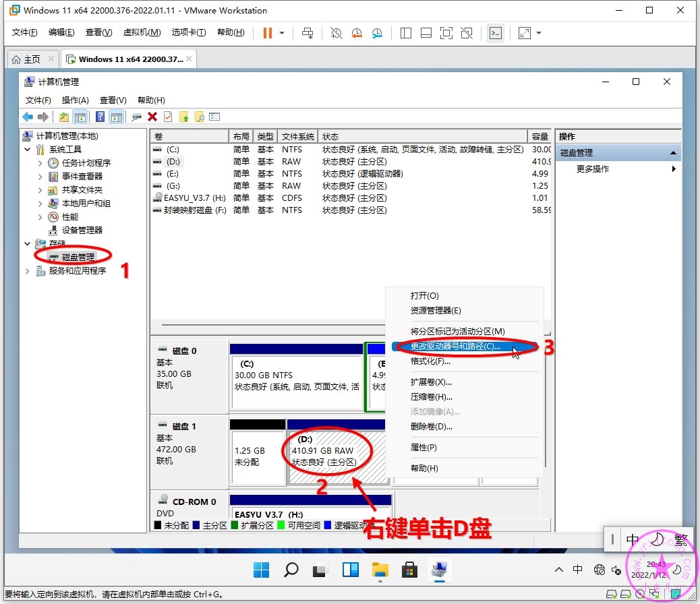Click the up one level folder icon

(x=64, y=117)
